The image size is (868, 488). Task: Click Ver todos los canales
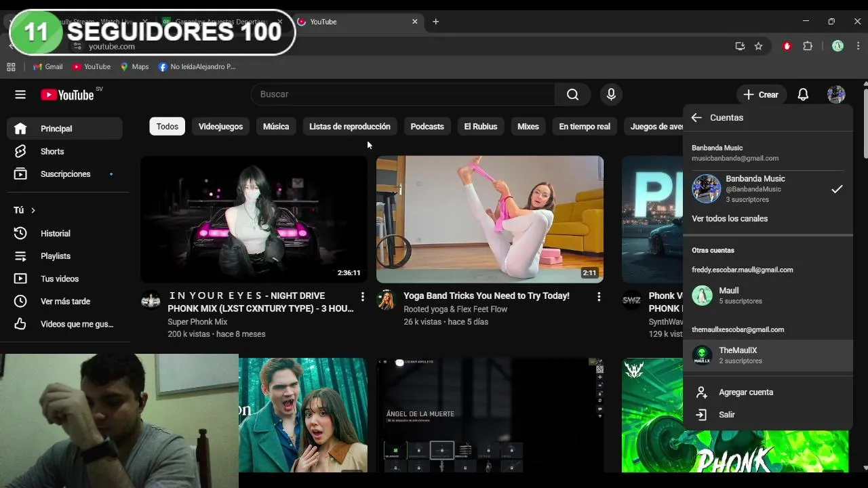730,219
